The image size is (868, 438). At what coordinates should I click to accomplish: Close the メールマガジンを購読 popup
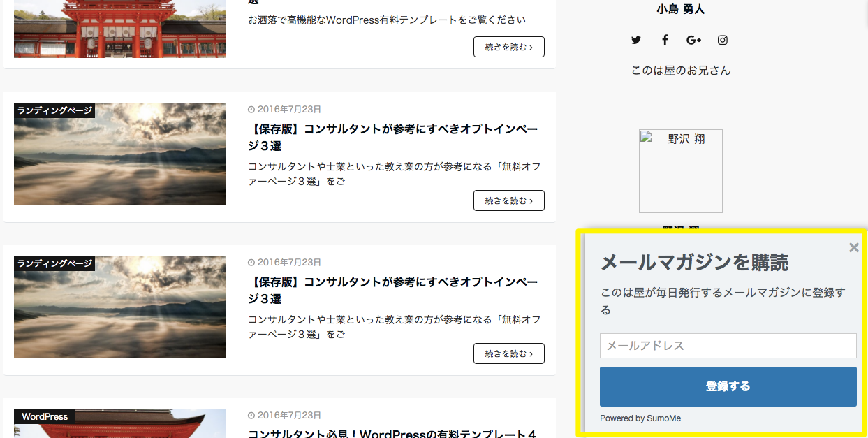tap(853, 247)
